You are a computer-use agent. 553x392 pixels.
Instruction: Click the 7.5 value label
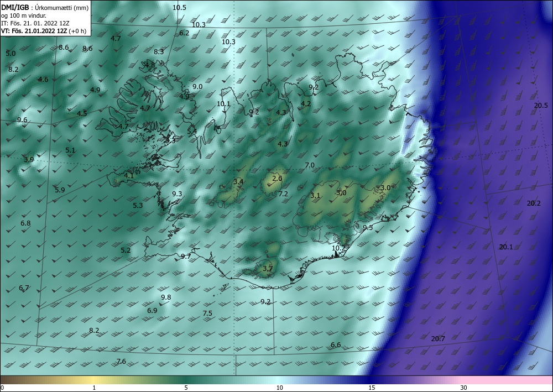207,313
